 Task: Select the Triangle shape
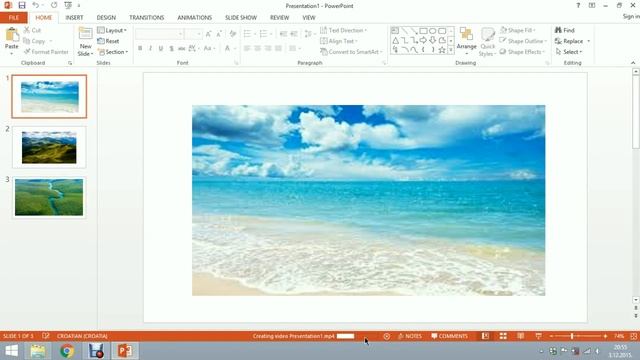click(396, 40)
